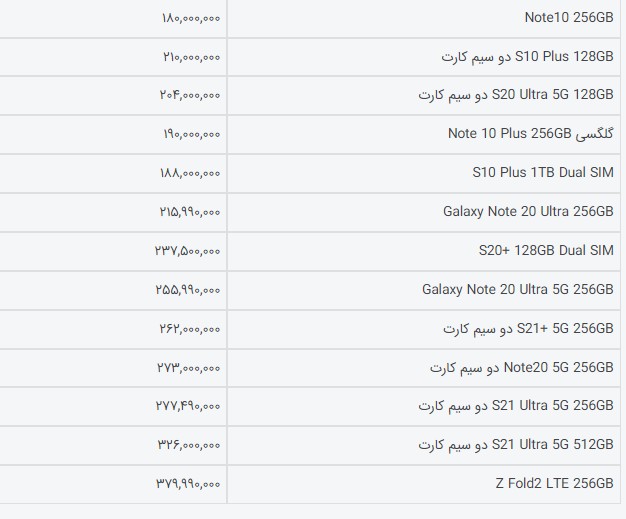Select the price of Note20 5G 256GB
The image size is (626, 519).
[x=188, y=367]
